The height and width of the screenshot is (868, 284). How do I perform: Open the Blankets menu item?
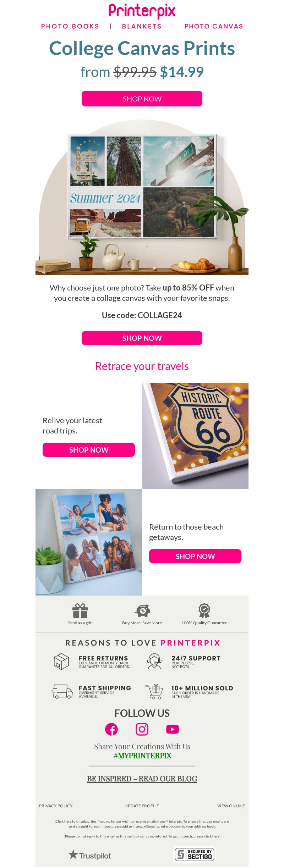tap(142, 26)
